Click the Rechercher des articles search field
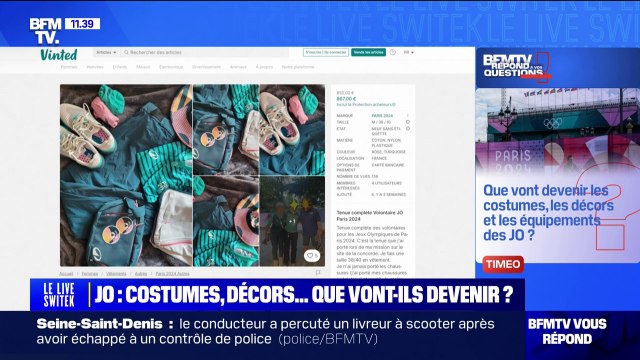Screen dimensions: 640x360 click(205, 52)
